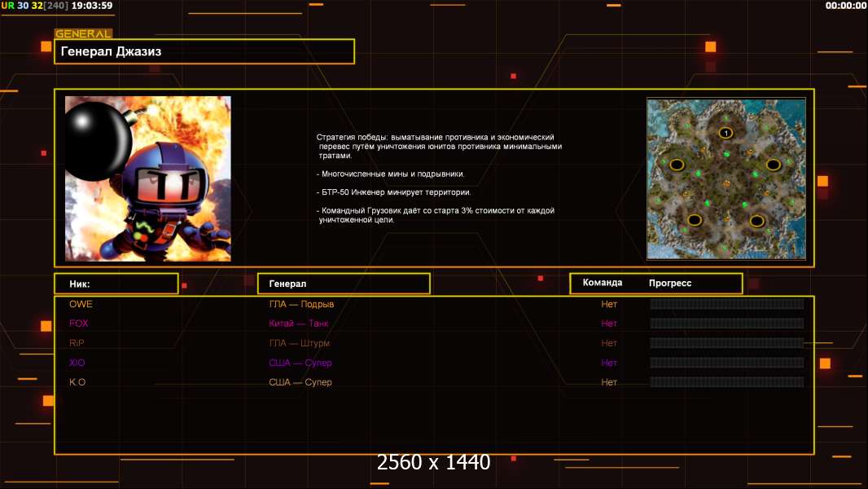Select the Генерал Джазиз title field
Viewport: 868px width, 489px height.
point(204,51)
